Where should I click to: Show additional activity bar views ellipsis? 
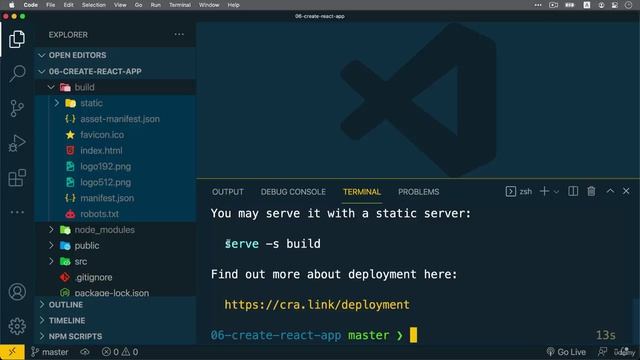point(17,212)
